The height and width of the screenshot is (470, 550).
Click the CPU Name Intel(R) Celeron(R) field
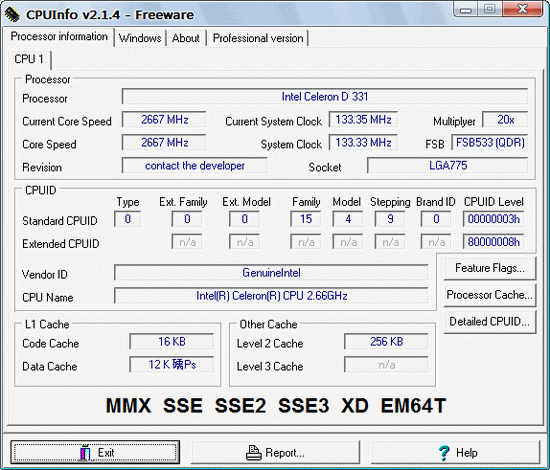pyautogui.click(x=271, y=296)
